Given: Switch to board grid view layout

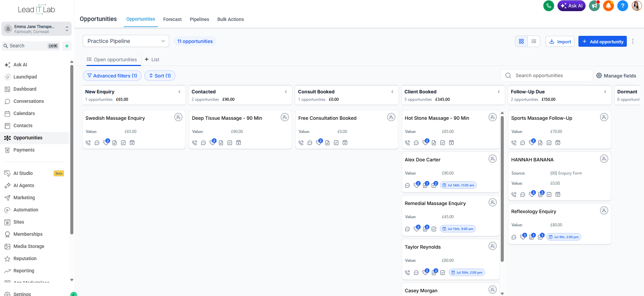Looking at the screenshot, I should point(521,41).
